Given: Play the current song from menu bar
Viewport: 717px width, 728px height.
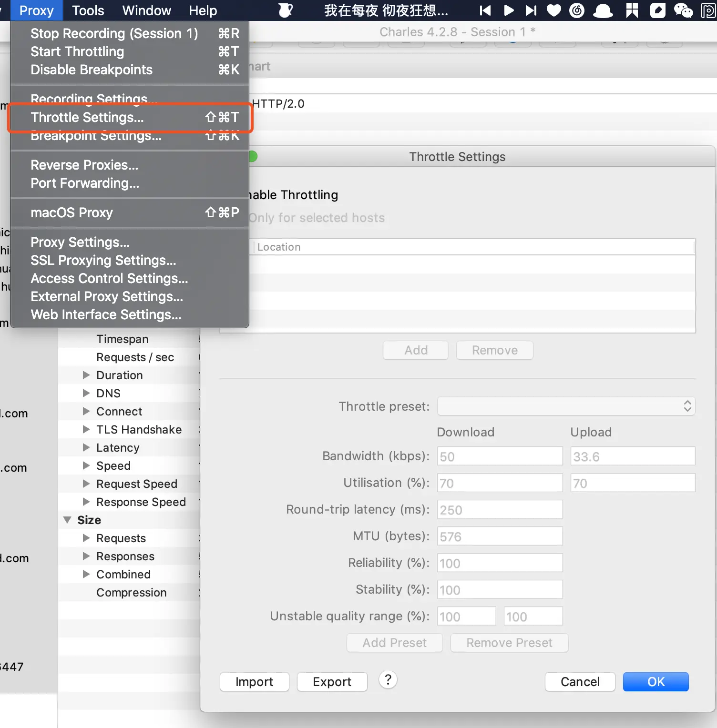Looking at the screenshot, I should [x=509, y=10].
